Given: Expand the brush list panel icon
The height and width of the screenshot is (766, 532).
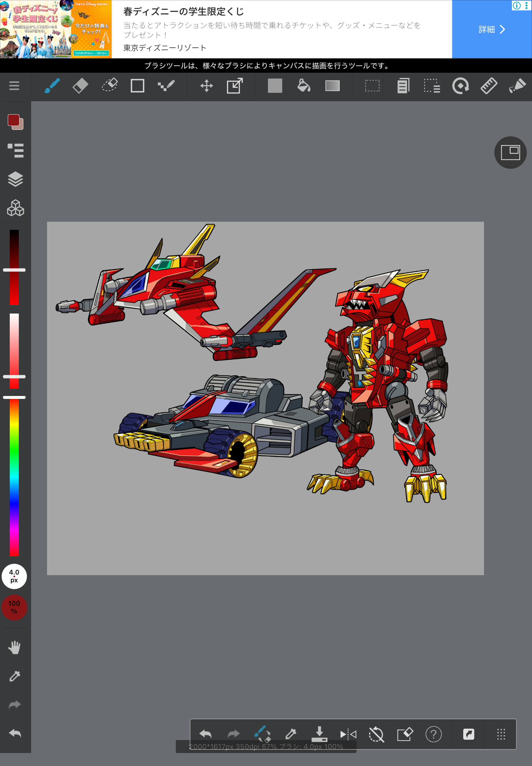Looking at the screenshot, I should [15, 150].
